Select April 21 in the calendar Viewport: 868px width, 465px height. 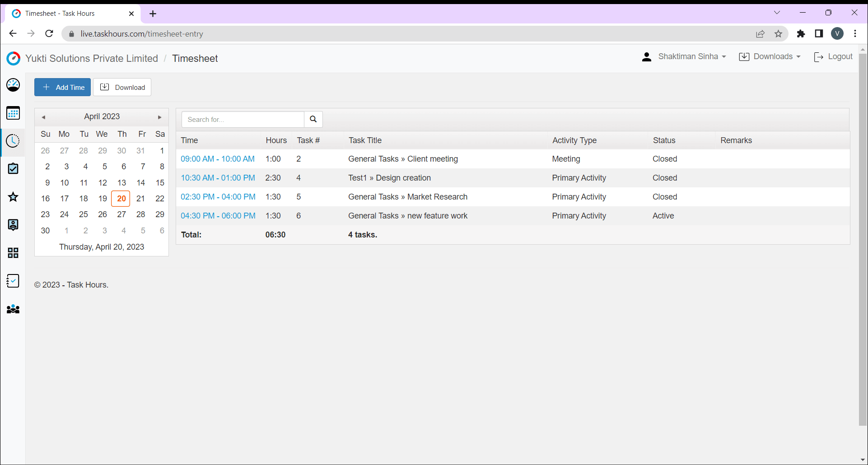[141, 199]
